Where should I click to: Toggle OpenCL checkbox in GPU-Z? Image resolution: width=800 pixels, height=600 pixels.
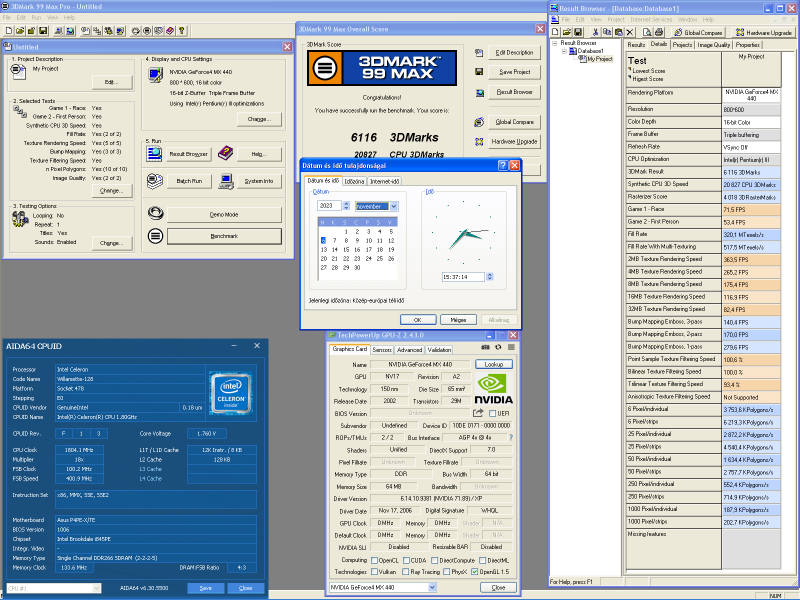(x=374, y=560)
